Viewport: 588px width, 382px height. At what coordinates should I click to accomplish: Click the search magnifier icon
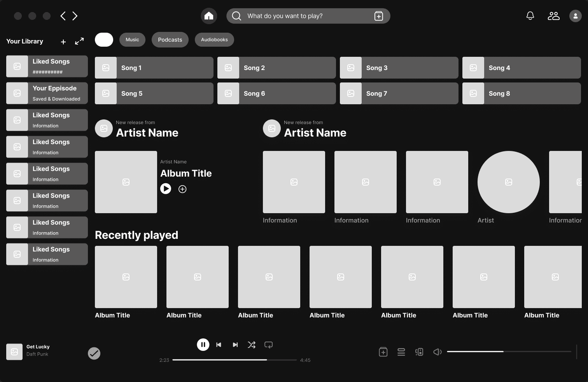pos(236,16)
